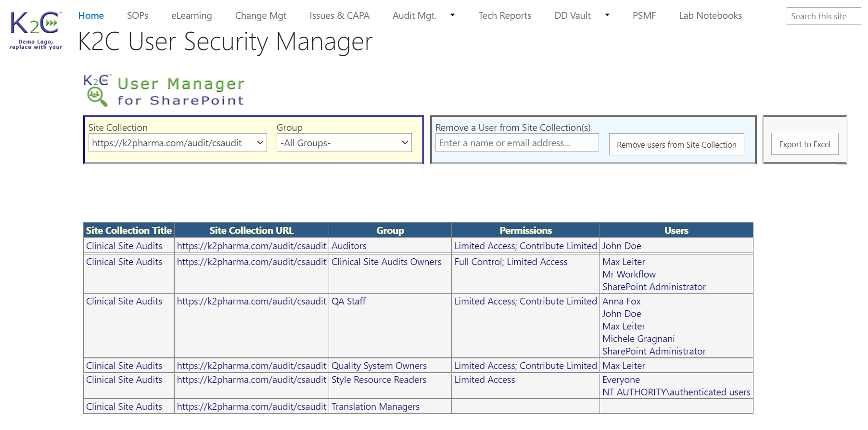This screenshot has width=868, height=430.
Task: Click Clinical Site Audits title in Auditors row
Action: [x=124, y=246]
